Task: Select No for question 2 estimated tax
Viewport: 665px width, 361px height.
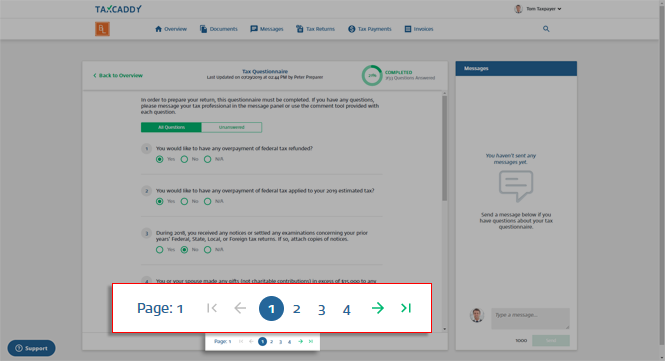Action: (x=184, y=201)
